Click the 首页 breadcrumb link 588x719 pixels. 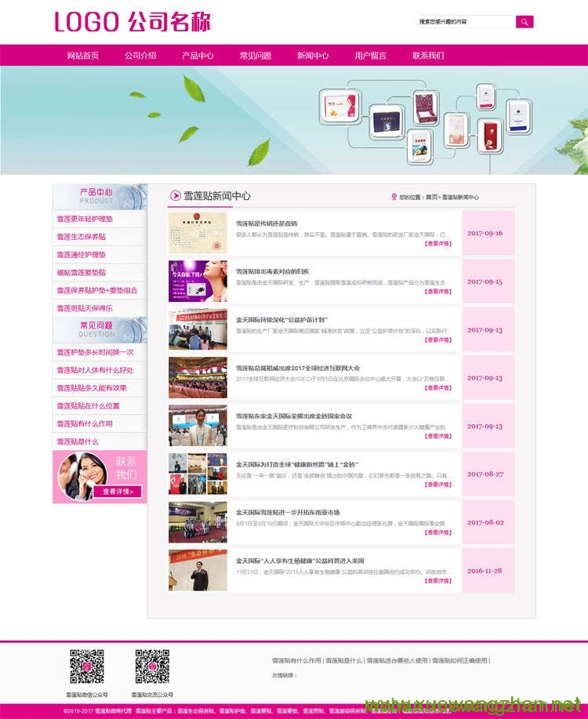pos(431,198)
